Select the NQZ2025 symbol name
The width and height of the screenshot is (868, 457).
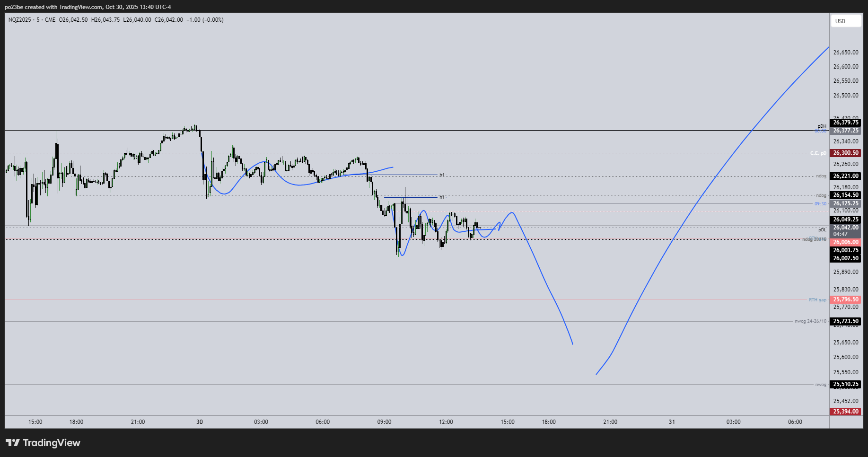click(20, 20)
